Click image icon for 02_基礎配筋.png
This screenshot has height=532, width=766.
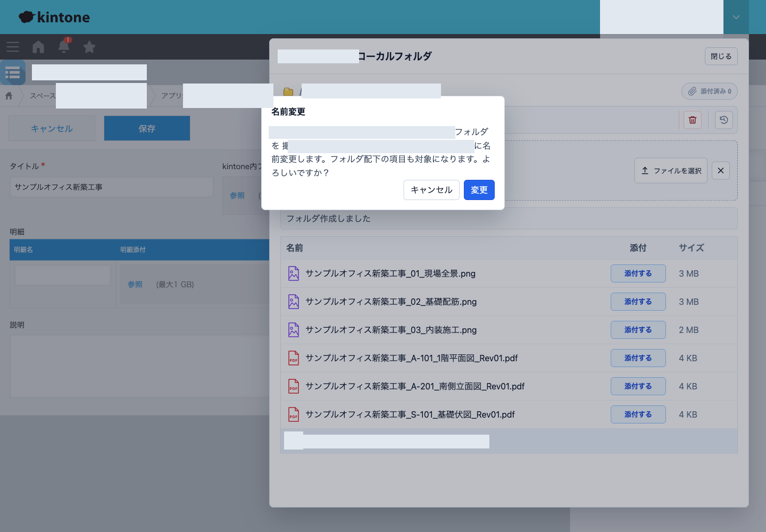[x=294, y=302]
